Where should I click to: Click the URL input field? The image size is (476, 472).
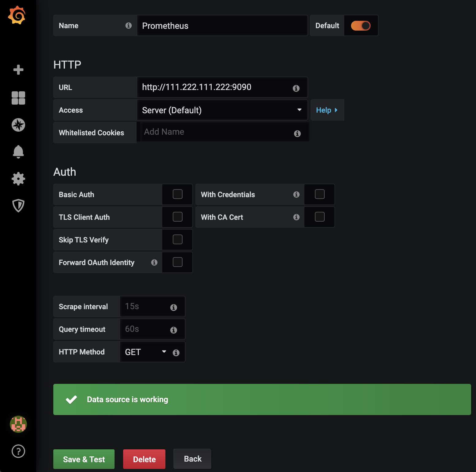point(222,87)
